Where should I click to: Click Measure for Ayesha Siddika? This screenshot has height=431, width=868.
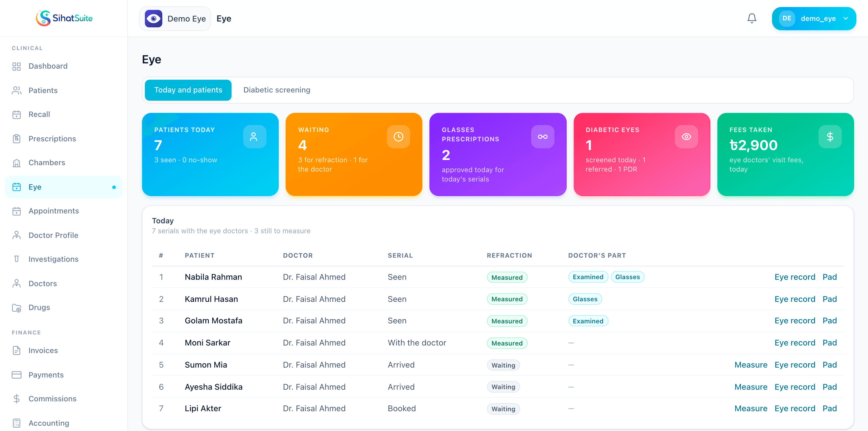751,387
